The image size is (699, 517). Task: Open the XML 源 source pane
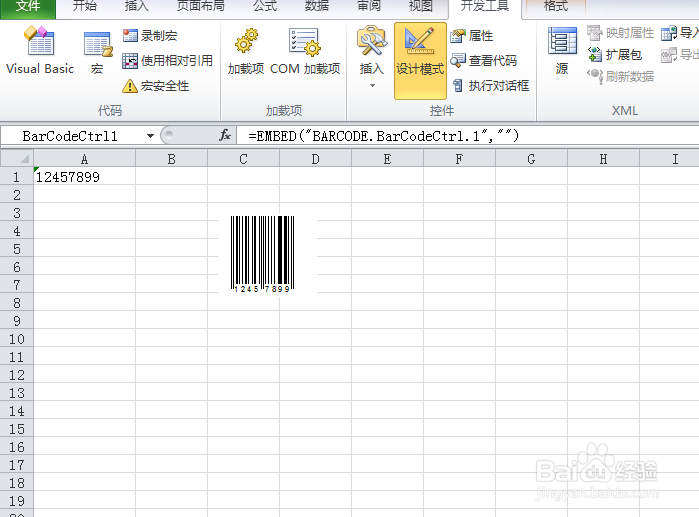[562, 51]
